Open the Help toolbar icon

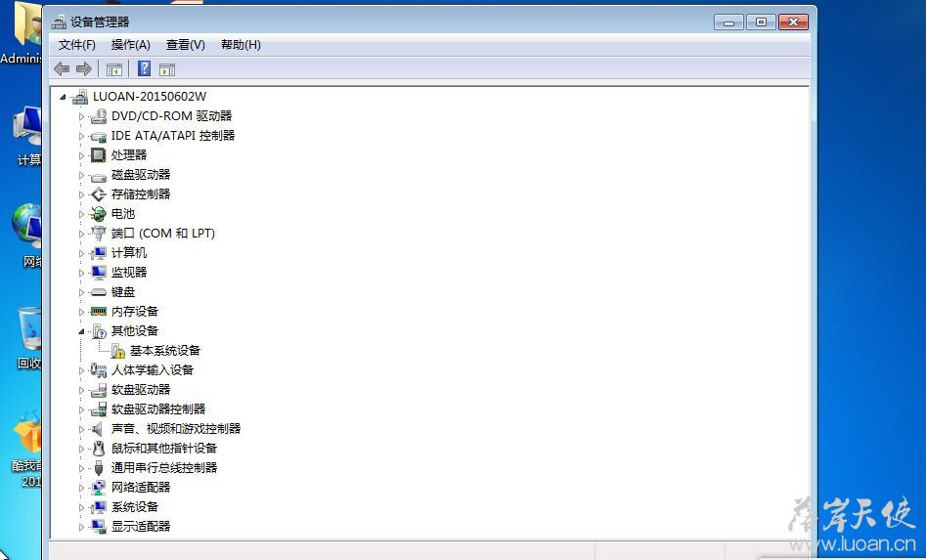pyautogui.click(x=144, y=69)
